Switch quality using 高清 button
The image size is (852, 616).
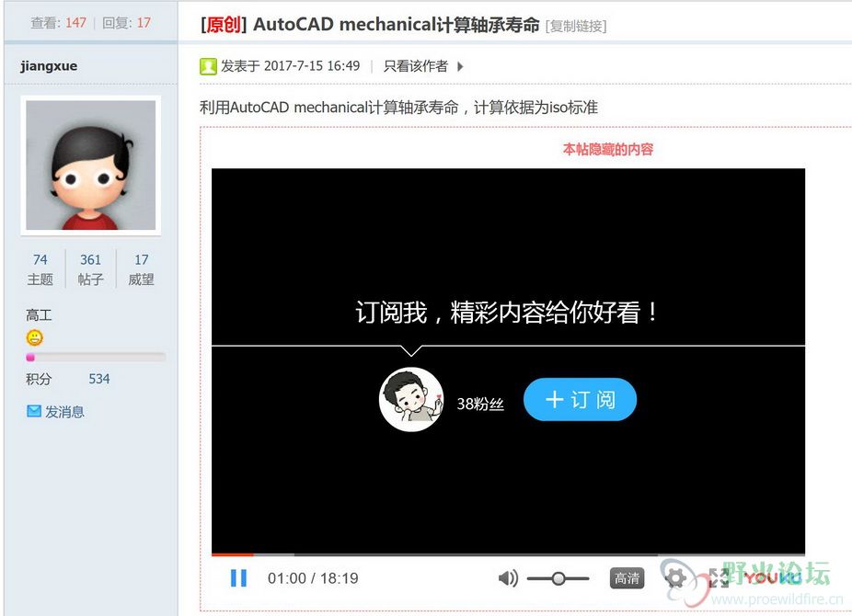(627, 578)
